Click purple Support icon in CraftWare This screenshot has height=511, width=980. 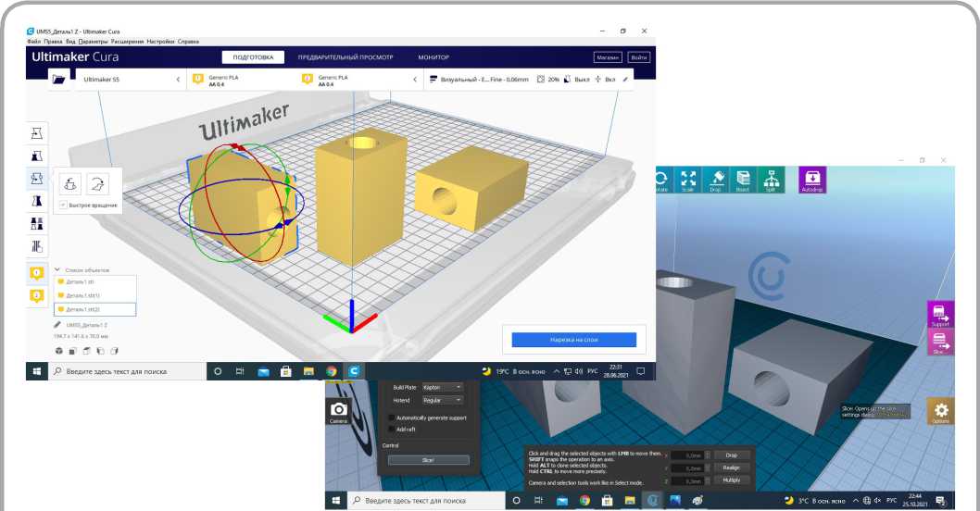point(940,314)
